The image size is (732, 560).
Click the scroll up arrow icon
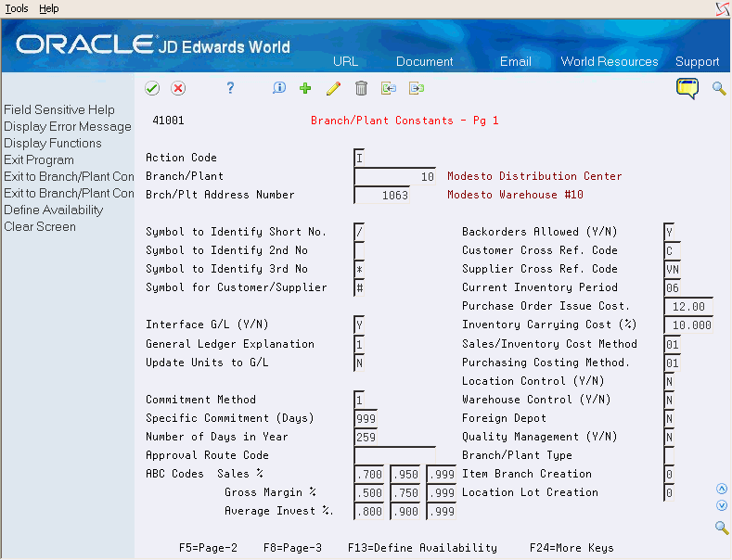722,489
